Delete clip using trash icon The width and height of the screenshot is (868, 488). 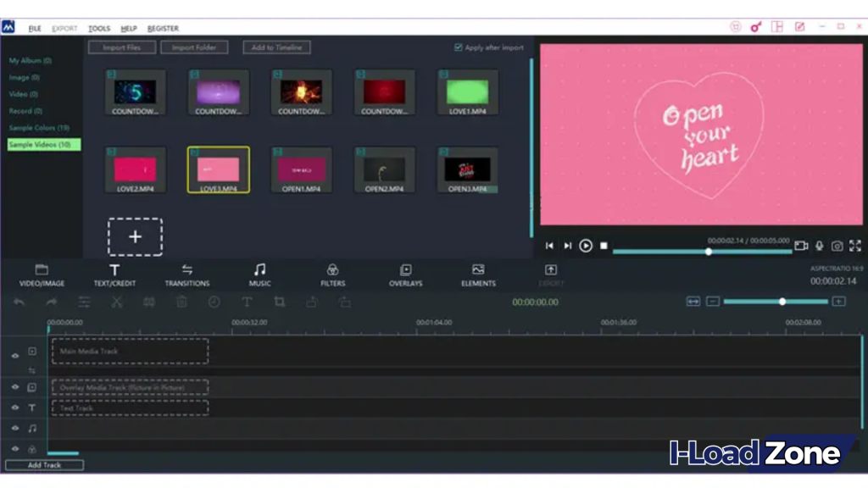pyautogui.click(x=181, y=302)
